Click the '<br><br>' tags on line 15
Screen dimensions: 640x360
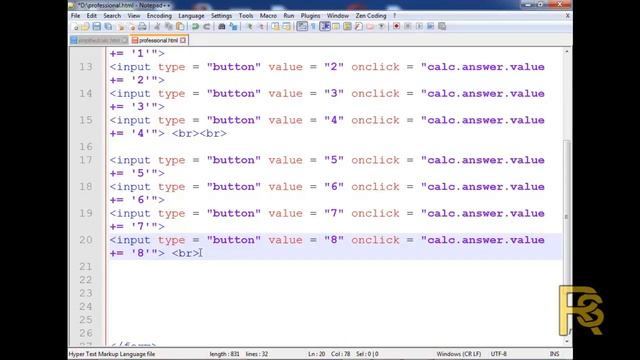pyautogui.click(x=199, y=133)
